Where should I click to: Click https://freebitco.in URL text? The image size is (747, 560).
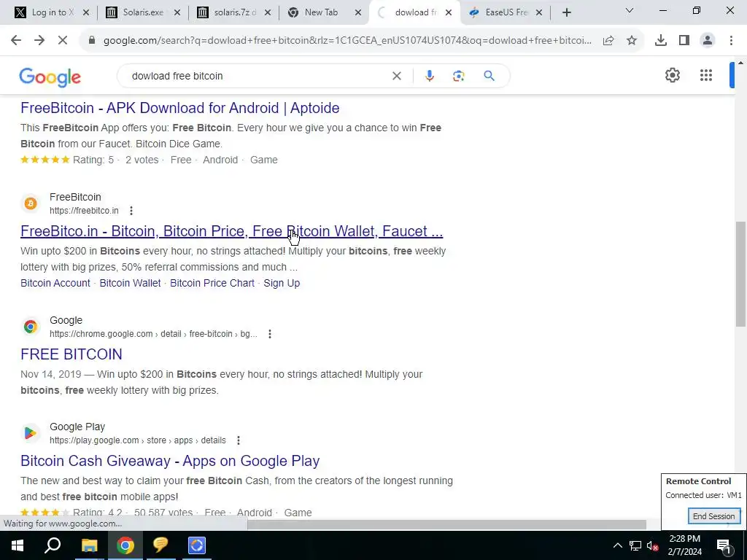tap(84, 211)
